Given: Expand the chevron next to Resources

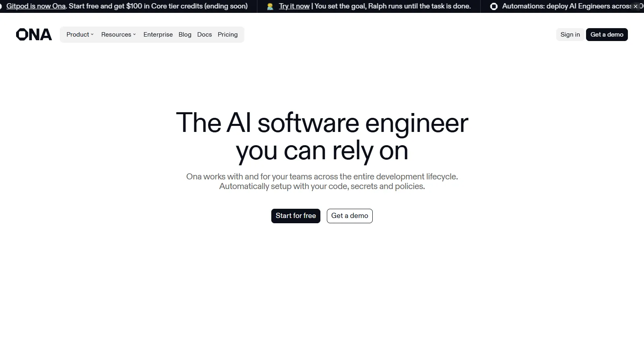Looking at the screenshot, I should [134, 35].
